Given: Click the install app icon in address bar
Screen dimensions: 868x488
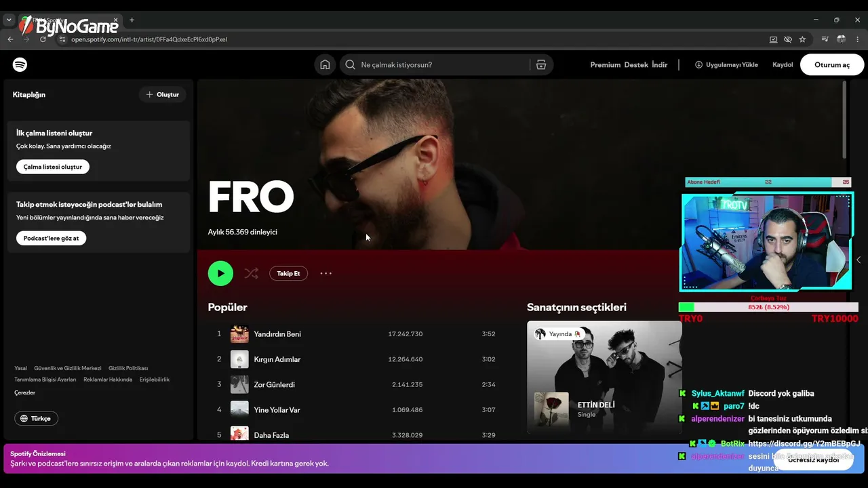Looking at the screenshot, I should [773, 39].
